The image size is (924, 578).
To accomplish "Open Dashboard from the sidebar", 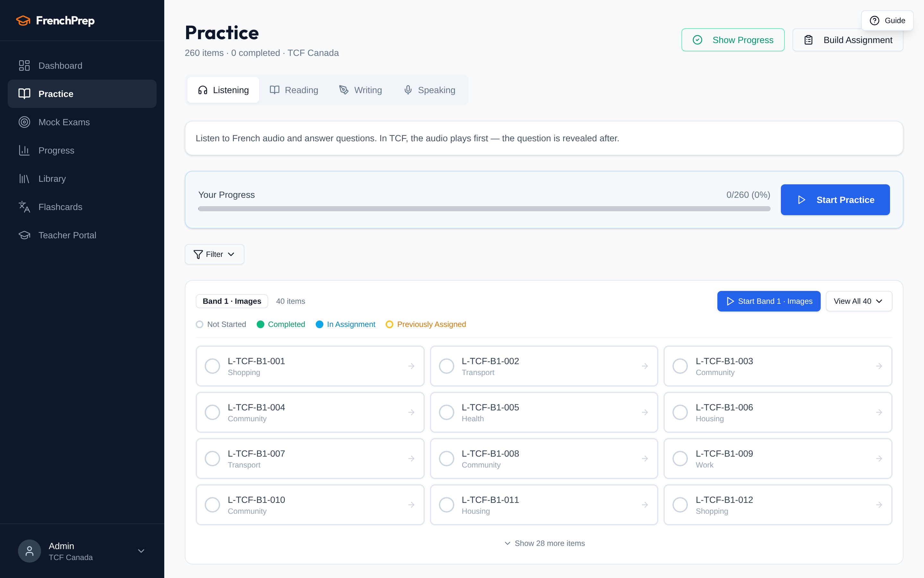I will point(82,66).
